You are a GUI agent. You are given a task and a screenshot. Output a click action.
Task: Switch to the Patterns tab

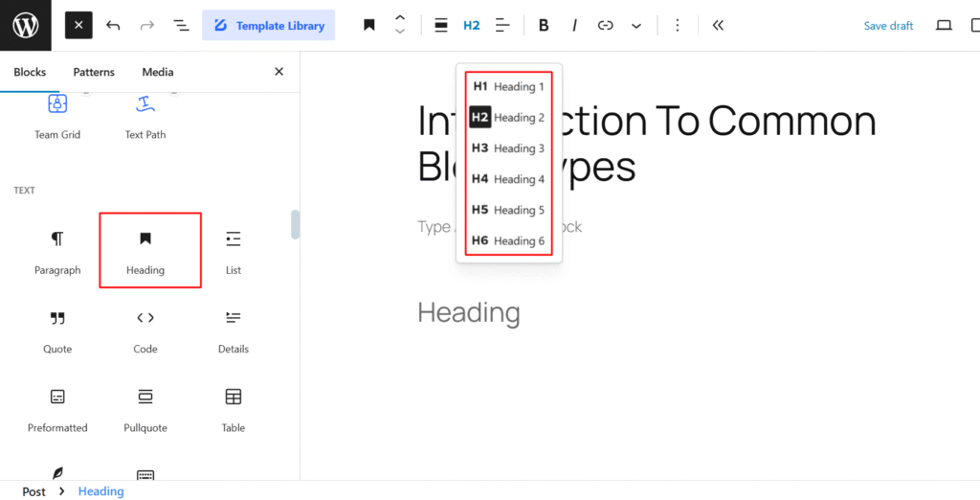pos(94,72)
